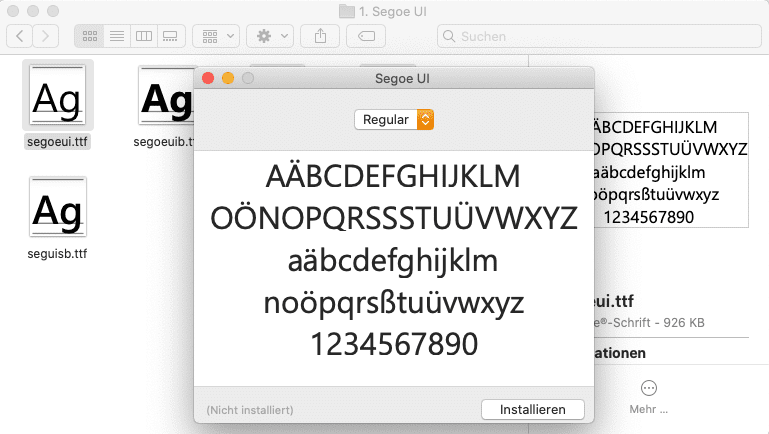Switch Finder to gallery view
This screenshot has height=434, width=769.
171,36
